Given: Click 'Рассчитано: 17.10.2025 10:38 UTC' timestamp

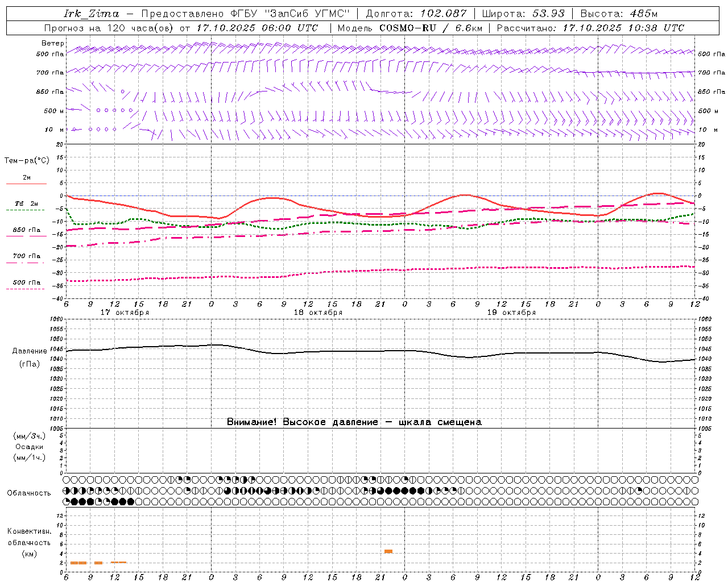Looking at the screenshot, I should (591, 28).
